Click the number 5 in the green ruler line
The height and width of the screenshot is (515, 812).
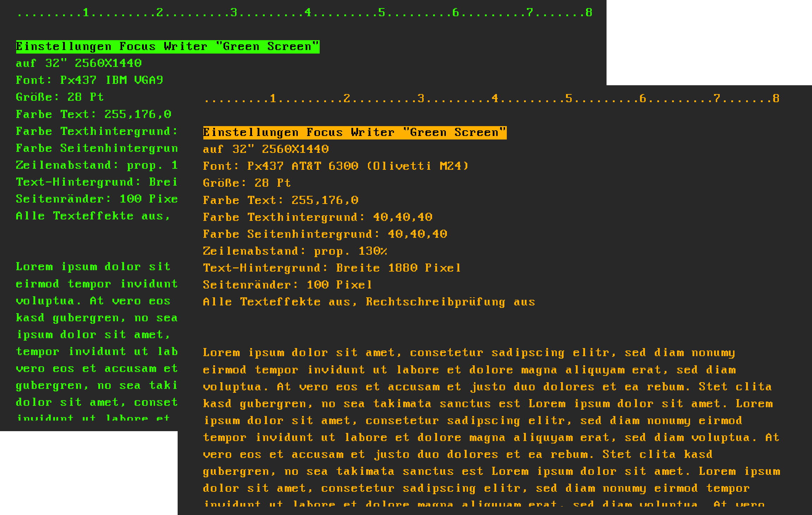click(382, 13)
